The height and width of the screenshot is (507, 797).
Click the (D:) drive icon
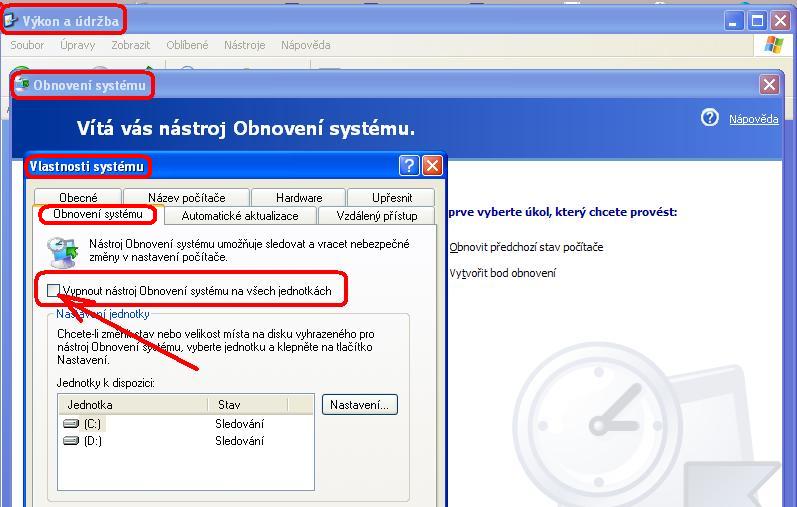(71, 441)
